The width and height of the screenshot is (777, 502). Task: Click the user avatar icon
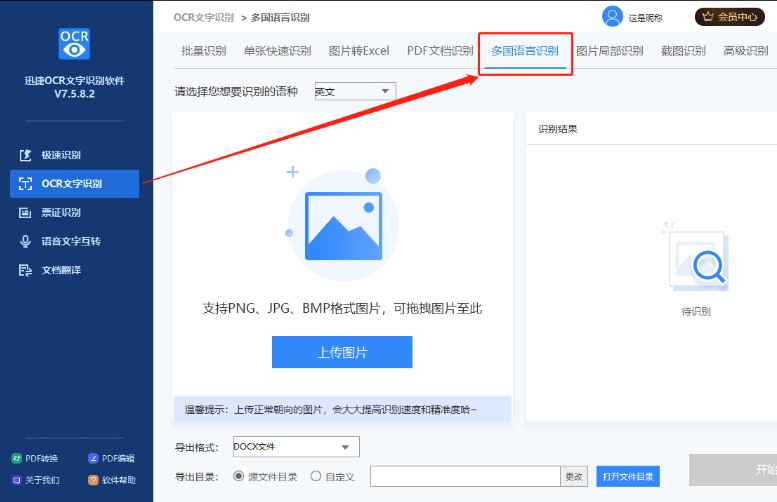click(x=612, y=17)
